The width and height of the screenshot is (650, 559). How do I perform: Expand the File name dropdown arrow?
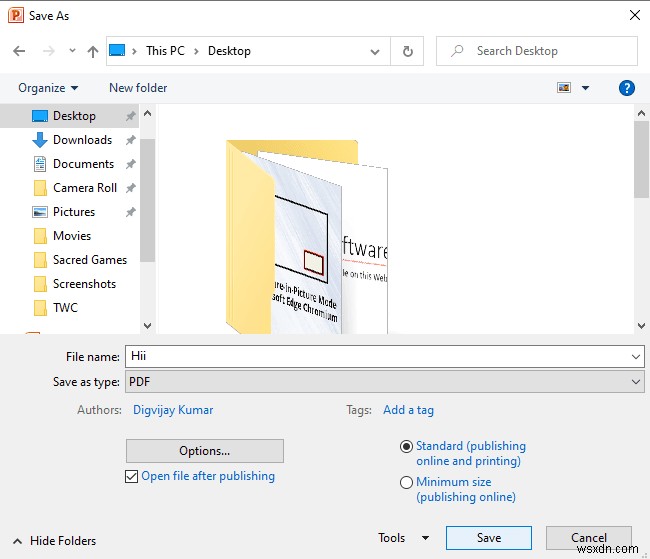[635, 357]
